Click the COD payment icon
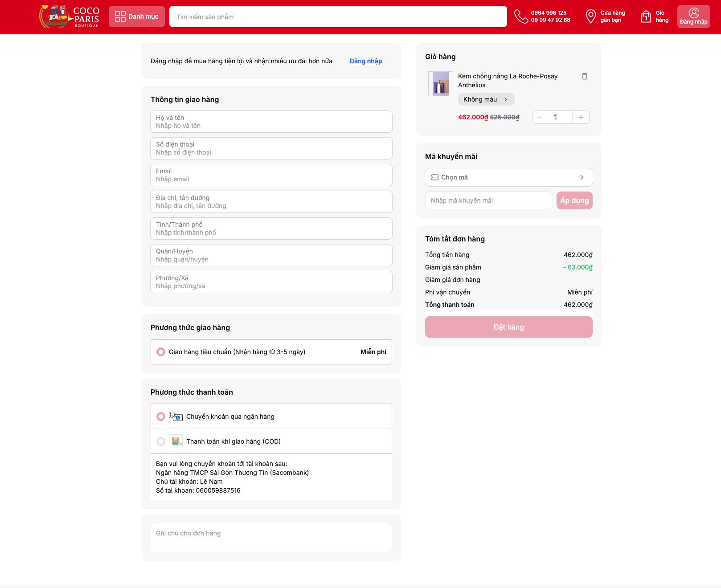The height and width of the screenshot is (588, 721). (x=176, y=441)
